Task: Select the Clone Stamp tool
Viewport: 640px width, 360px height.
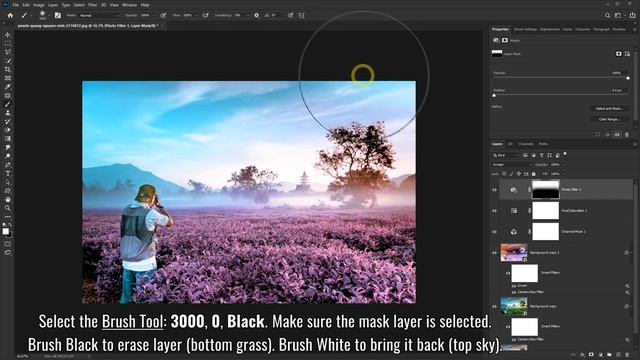Action: pos(7,113)
